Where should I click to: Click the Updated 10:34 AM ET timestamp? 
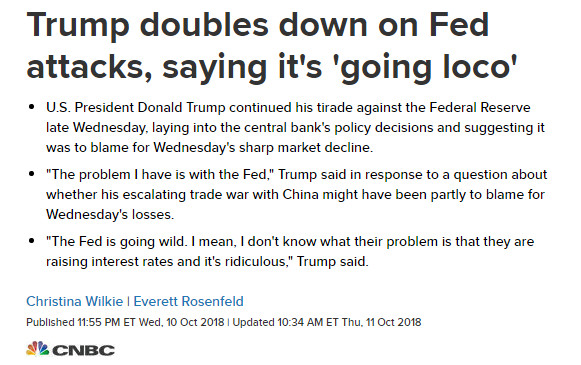pos(327,322)
